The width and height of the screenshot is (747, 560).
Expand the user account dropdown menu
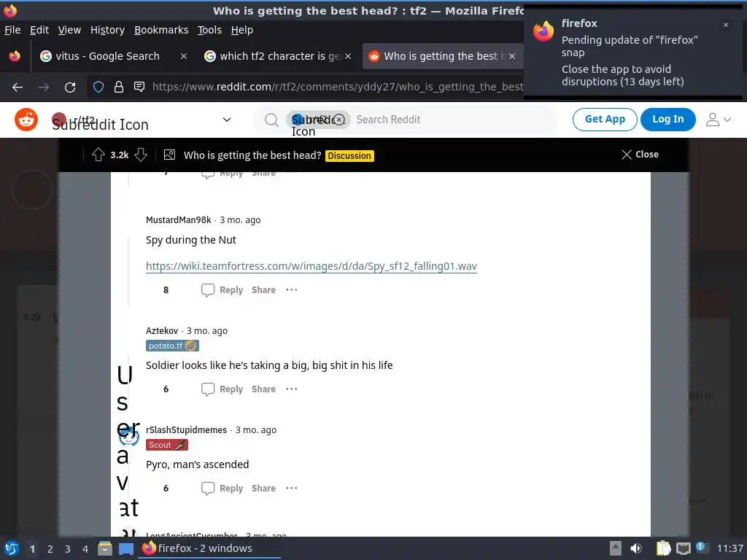point(718,120)
